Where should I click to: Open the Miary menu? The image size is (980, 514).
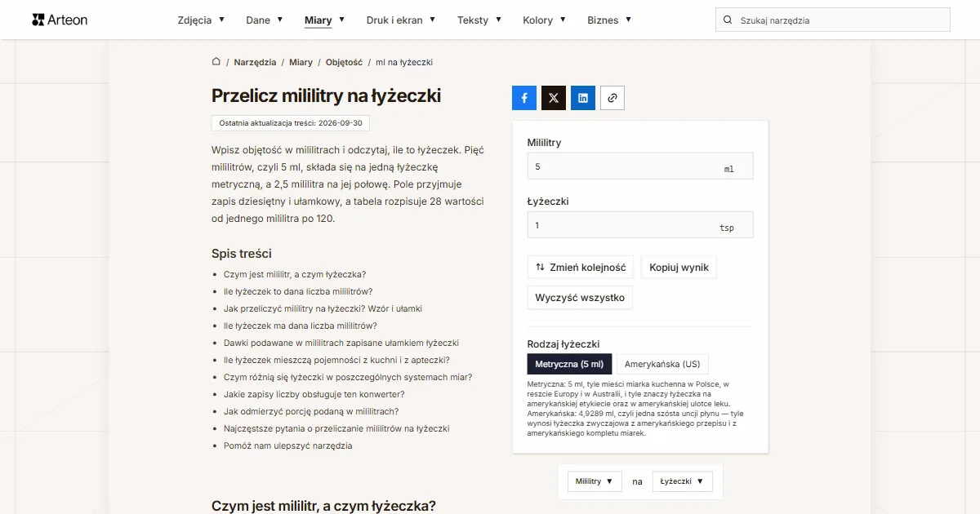point(324,20)
